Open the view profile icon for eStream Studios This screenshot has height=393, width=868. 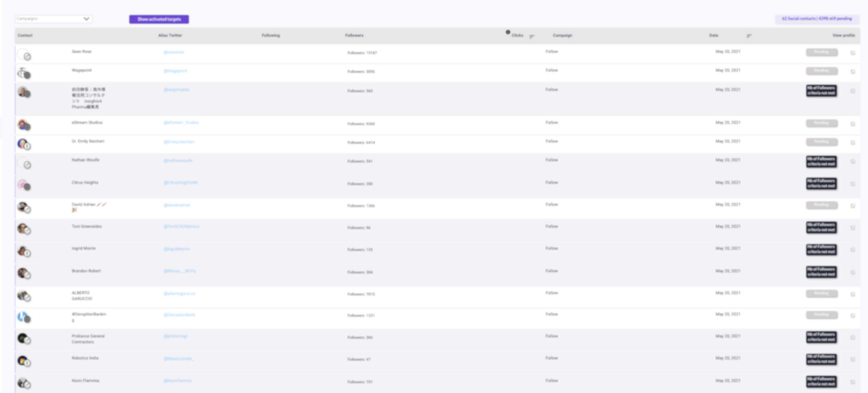(x=853, y=124)
